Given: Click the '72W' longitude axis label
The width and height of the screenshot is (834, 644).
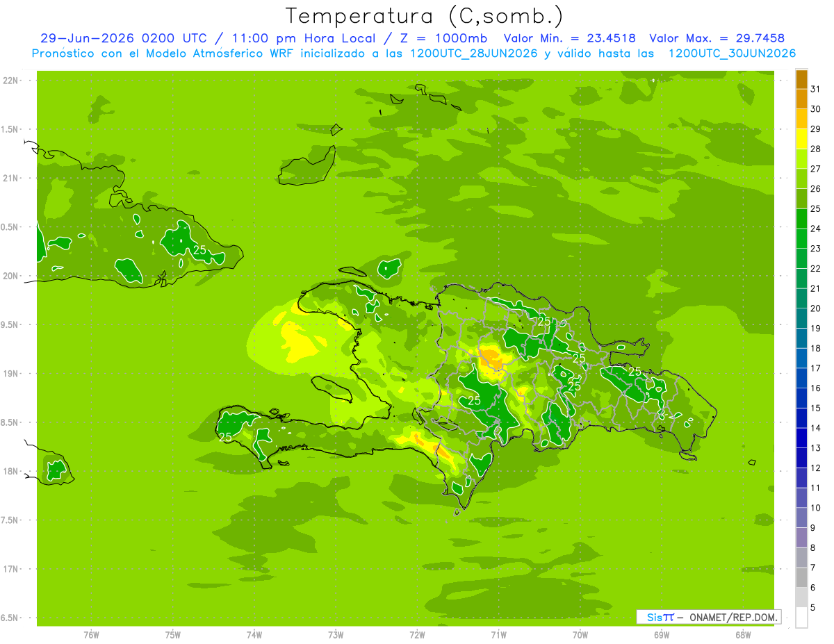Looking at the screenshot, I should pyautogui.click(x=417, y=634).
